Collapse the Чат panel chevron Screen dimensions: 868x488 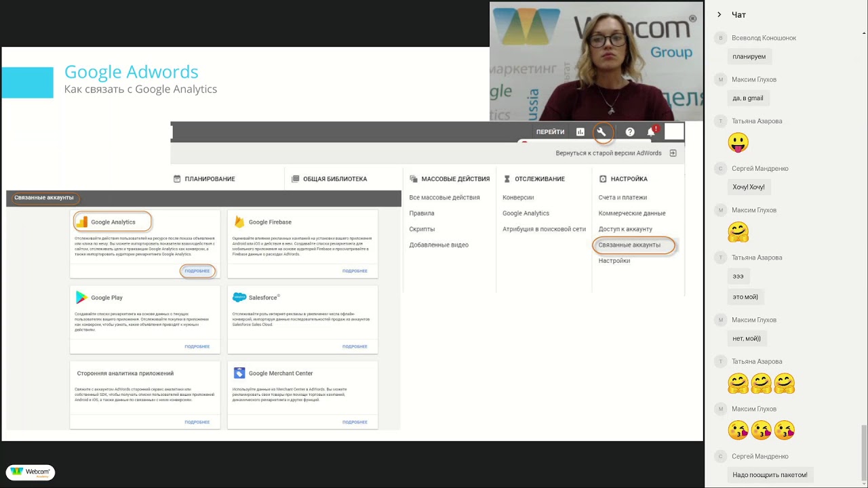pos(719,14)
